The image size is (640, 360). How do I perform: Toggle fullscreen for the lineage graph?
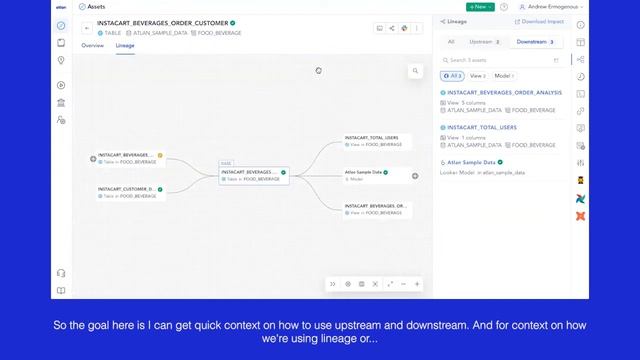click(390, 284)
